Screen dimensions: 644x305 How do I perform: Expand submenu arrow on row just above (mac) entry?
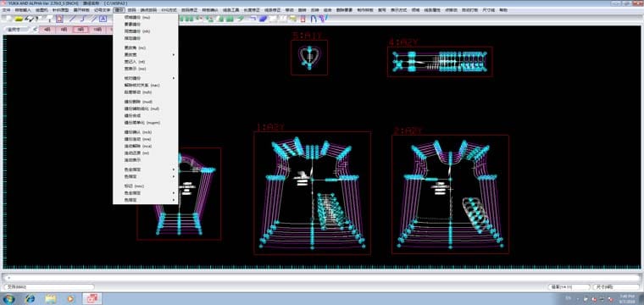(174, 78)
